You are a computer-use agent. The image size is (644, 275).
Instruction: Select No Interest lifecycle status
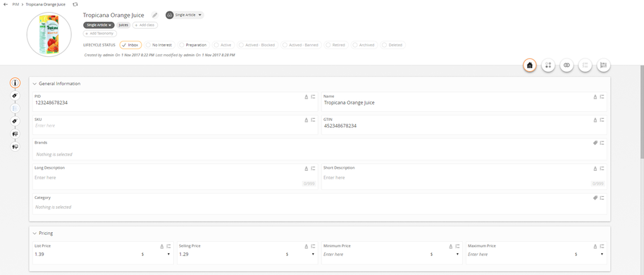pos(160,45)
